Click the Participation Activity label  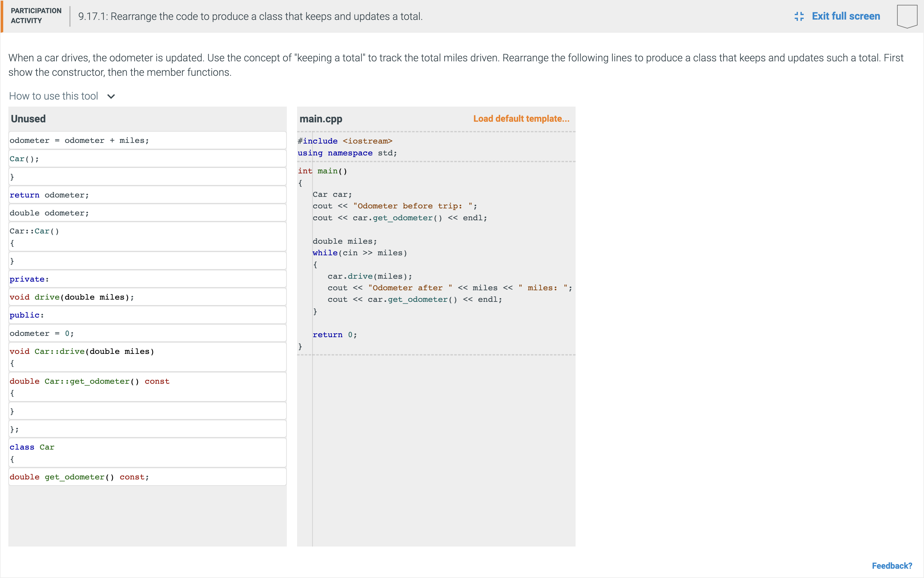36,16
